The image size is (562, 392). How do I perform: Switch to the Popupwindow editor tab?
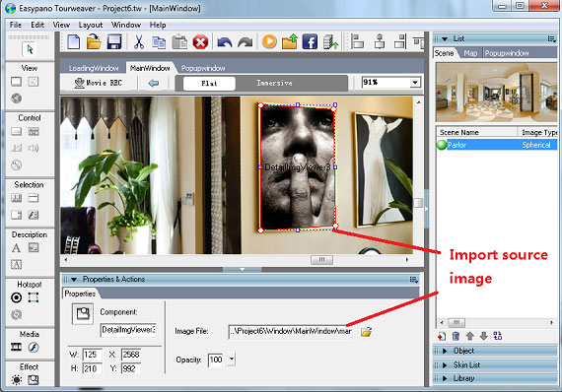203,68
